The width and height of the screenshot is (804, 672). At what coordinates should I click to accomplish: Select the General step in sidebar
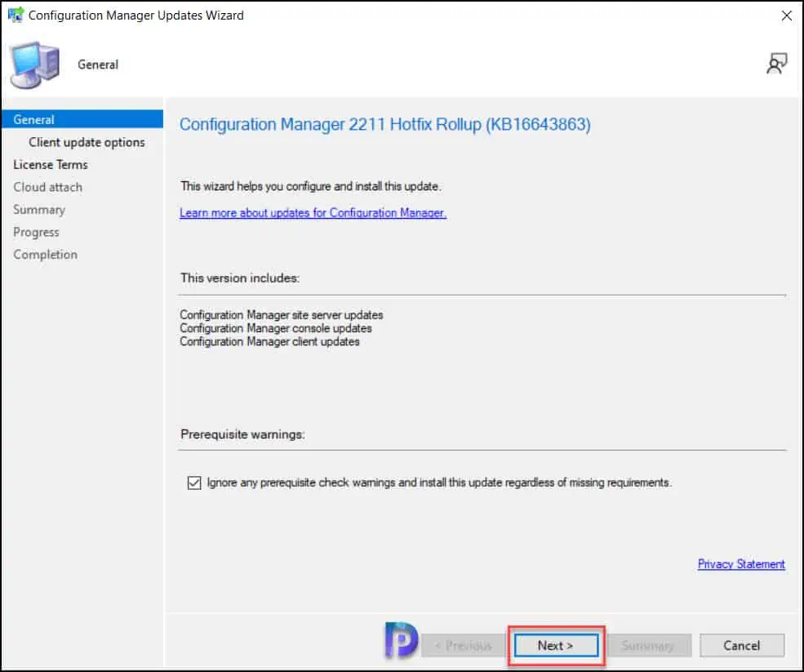pos(82,119)
